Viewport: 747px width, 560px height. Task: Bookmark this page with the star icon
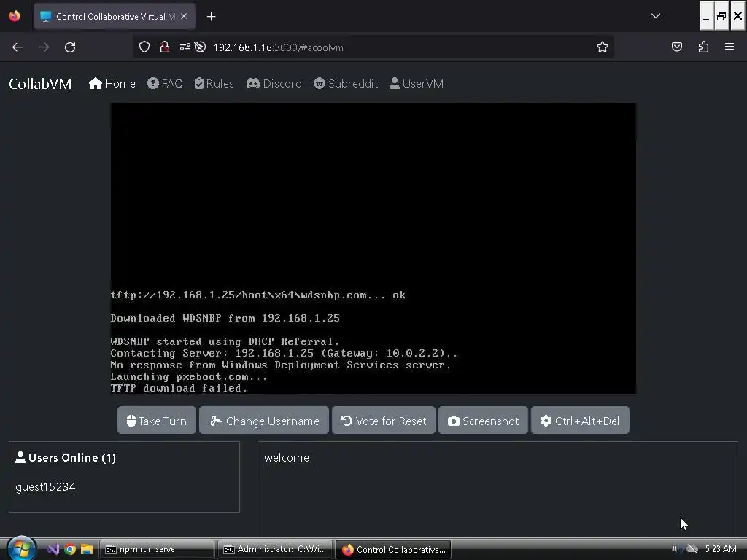click(x=602, y=47)
